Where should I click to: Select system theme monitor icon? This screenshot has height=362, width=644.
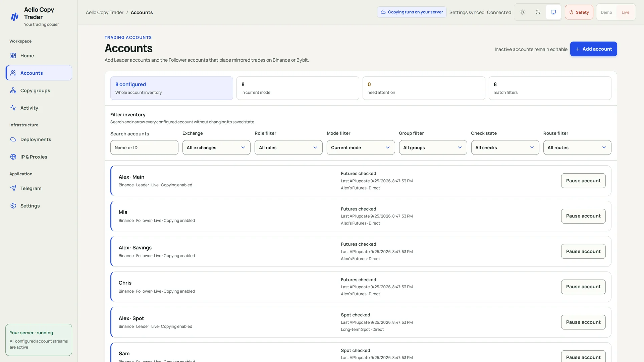(x=553, y=12)
